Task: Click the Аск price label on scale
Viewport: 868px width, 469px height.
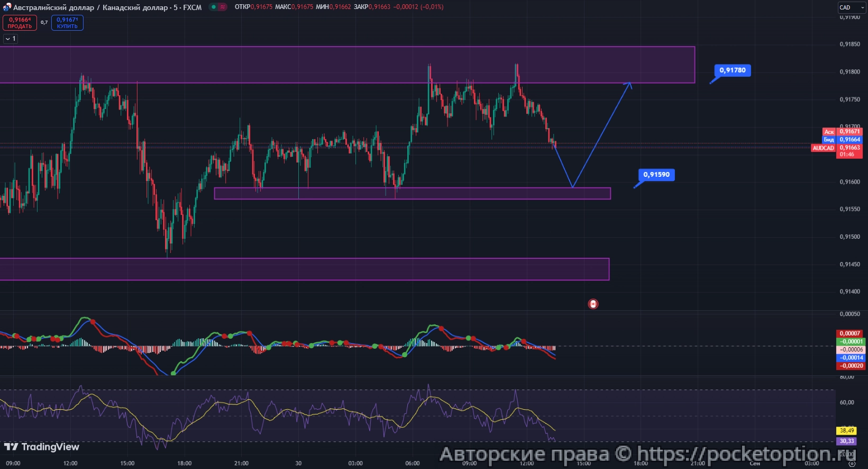Action: [829, 132]
